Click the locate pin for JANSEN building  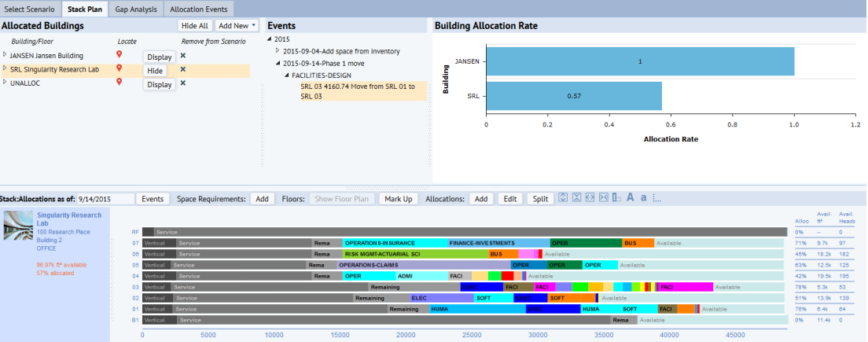[120, 54]
